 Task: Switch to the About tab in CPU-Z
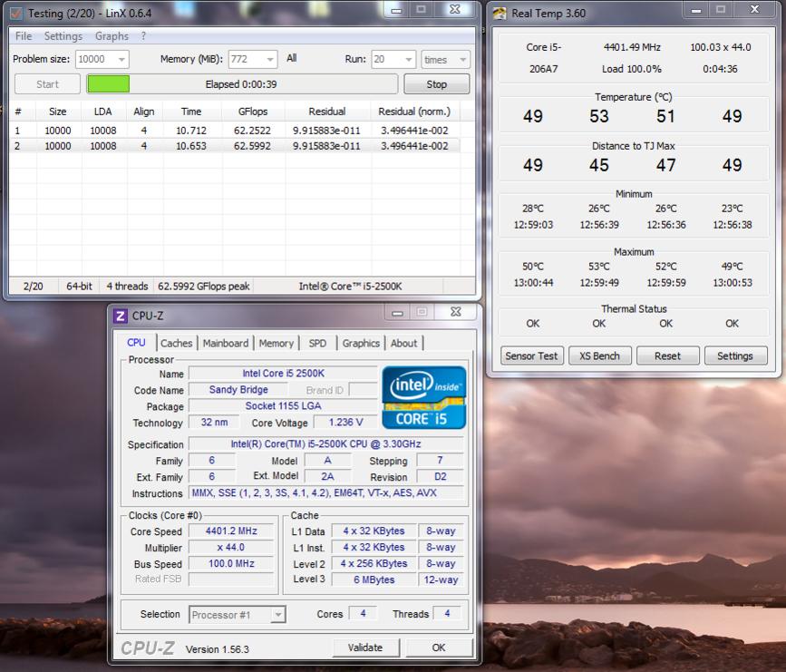(404, 344)
